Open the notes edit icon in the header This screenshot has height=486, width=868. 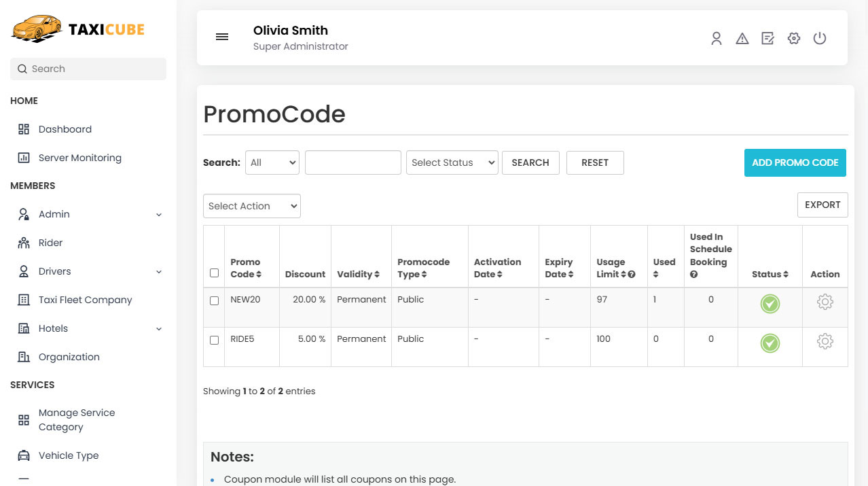767,39
